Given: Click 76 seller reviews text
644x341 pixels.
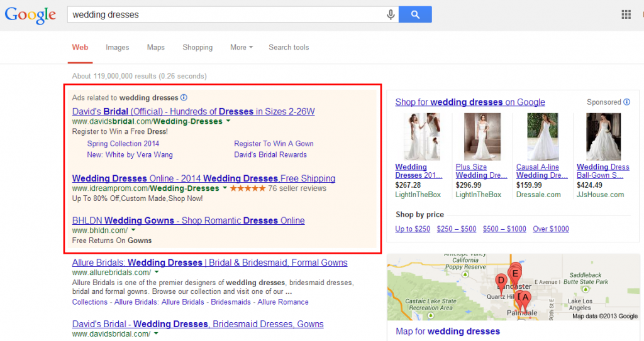Looking at the screenshot, I should (297, 188).
